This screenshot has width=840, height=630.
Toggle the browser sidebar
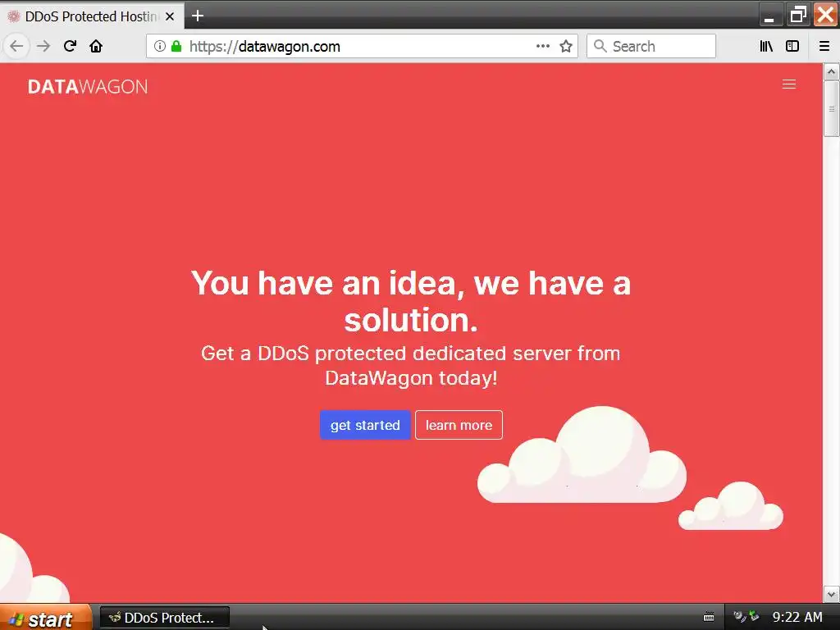pos(792,46)
